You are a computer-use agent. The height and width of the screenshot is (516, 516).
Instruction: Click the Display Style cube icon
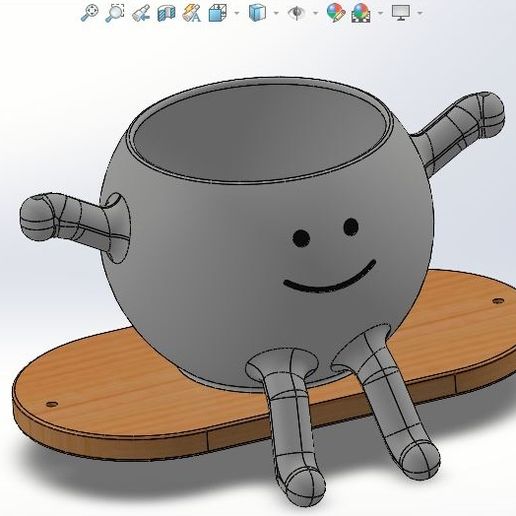pyautogui.click(x=258, y=13)
